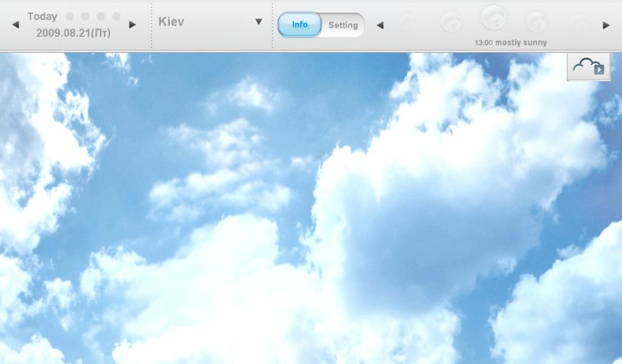The width and height of the screenshot is (622, 364).
Task: Go to the next day arrow after date
Action: click(132, 25)
